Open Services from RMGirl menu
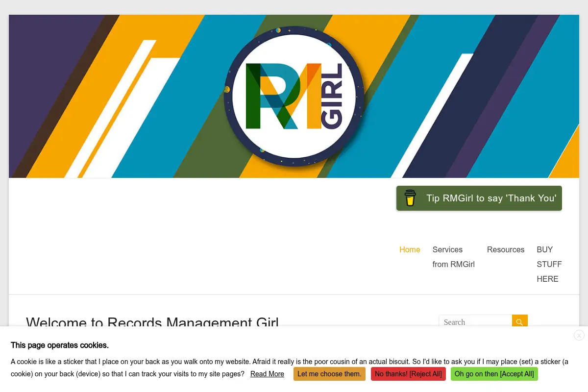588x392 pixels. point(454,257)
